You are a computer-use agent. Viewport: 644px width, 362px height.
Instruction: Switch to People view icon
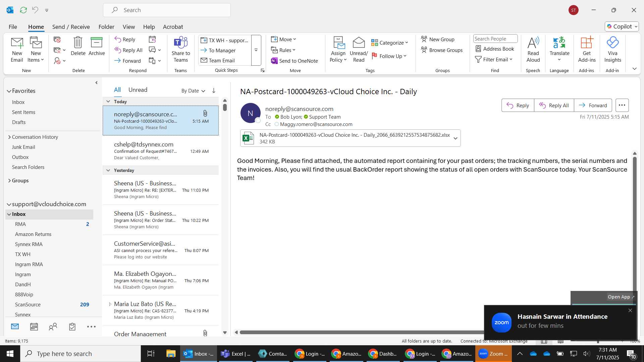tap(53, 327)
